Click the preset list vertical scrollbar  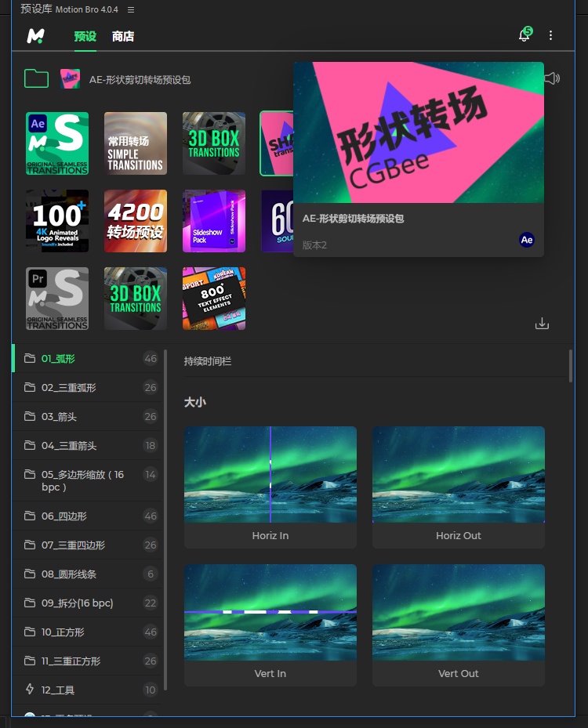[571, 366]
